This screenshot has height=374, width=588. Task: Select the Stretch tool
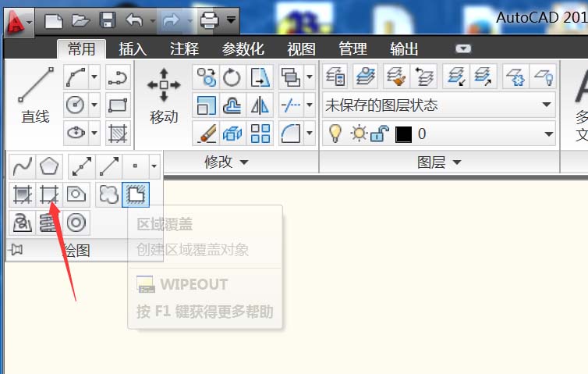(260, 77)
